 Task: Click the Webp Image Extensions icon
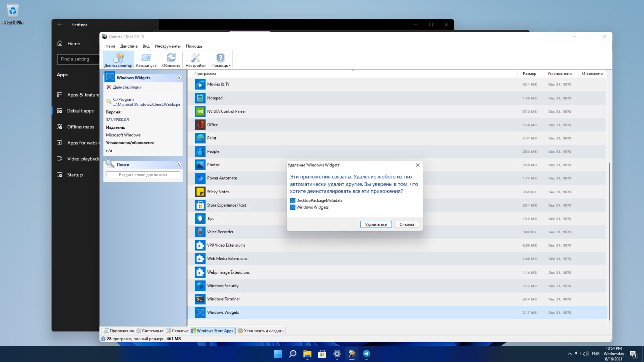[x=200, y=272]
